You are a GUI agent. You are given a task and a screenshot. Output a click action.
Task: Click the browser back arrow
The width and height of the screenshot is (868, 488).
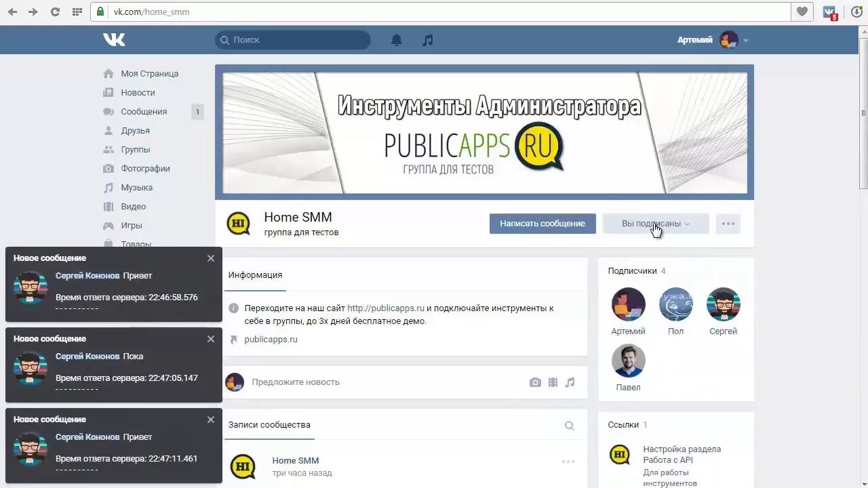click(x=12, y=12)
